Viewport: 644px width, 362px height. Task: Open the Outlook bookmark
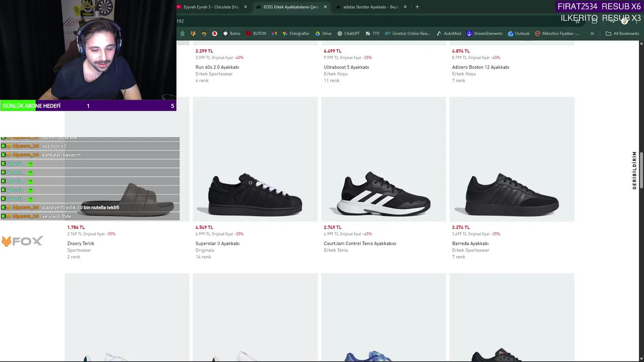(x=518, y=34)
